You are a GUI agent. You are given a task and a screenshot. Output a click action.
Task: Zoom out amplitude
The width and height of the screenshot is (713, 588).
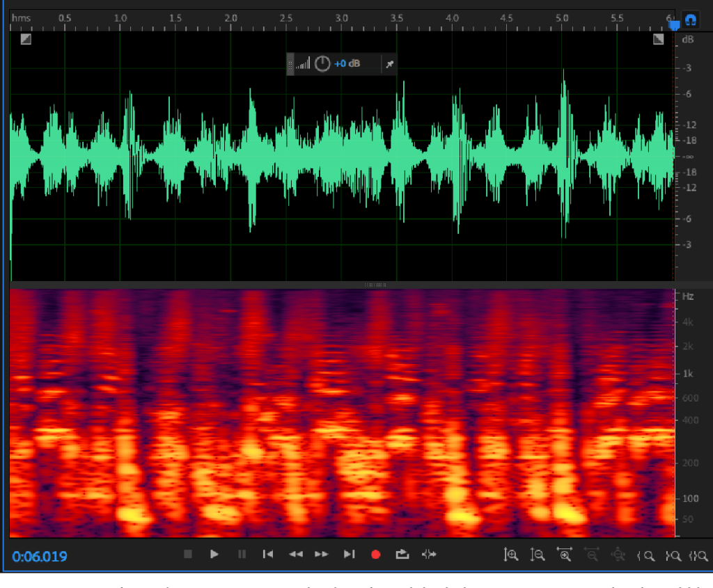(537, 555)
